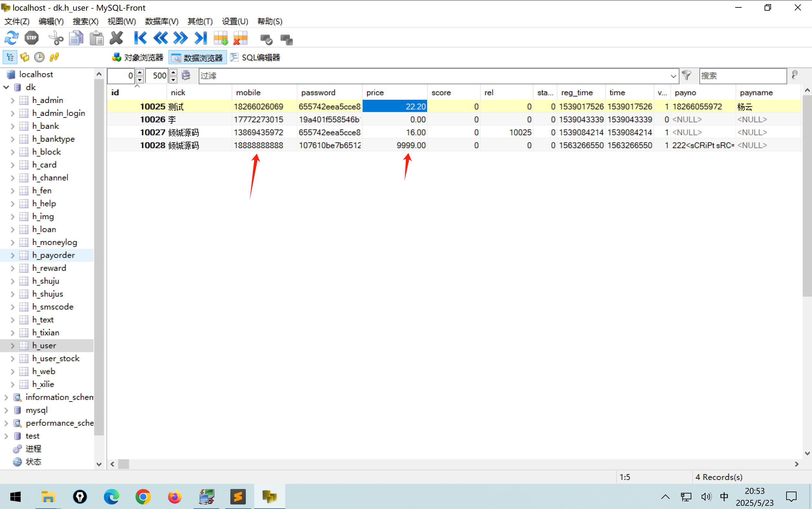Image resolution: width=812 pixels, height=509 pixels.
Task: Click the scissors Cut icon
Action: point(56,38)
